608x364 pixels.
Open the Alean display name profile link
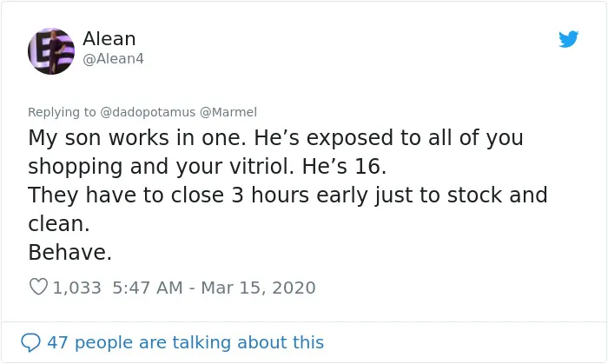tap(109, 39)
